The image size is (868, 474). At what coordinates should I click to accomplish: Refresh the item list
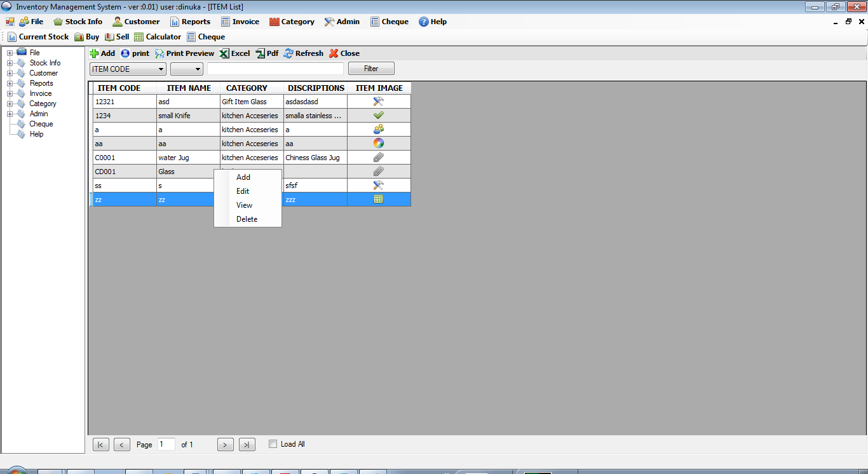click(303, 53)
